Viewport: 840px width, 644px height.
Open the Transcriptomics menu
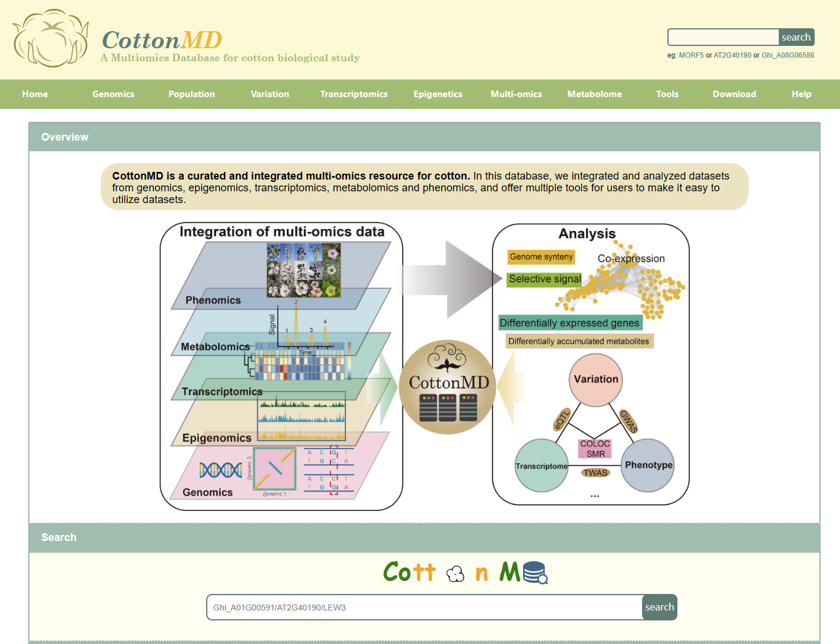(354, 94)
